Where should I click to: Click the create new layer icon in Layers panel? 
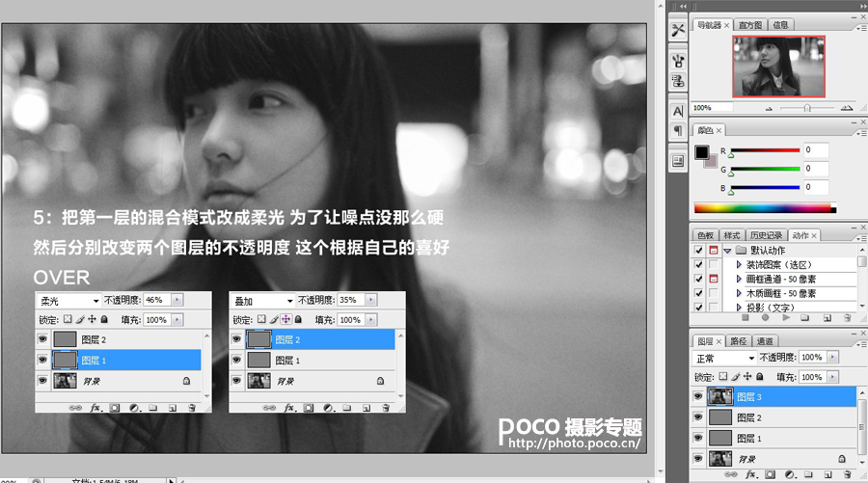point(827,474)
